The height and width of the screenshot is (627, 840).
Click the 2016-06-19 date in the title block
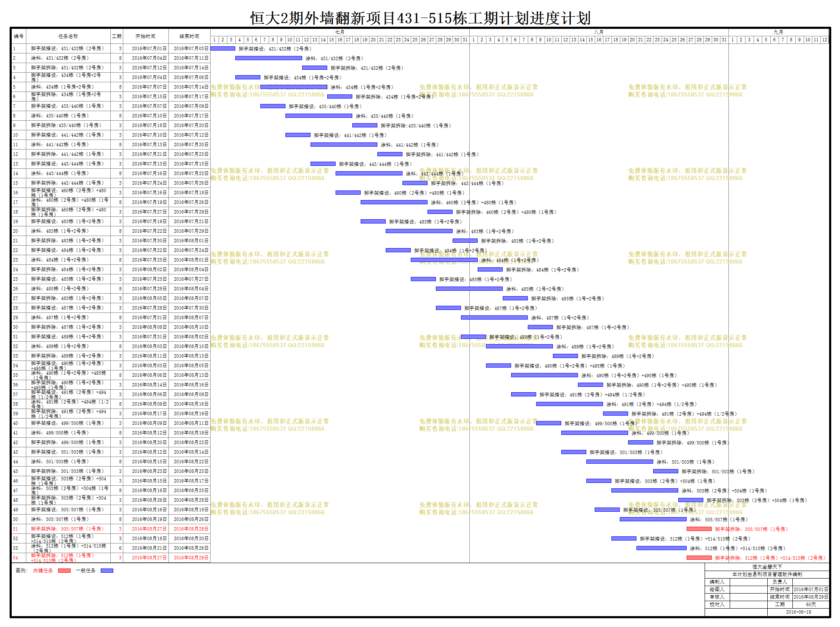pos(799,612)
